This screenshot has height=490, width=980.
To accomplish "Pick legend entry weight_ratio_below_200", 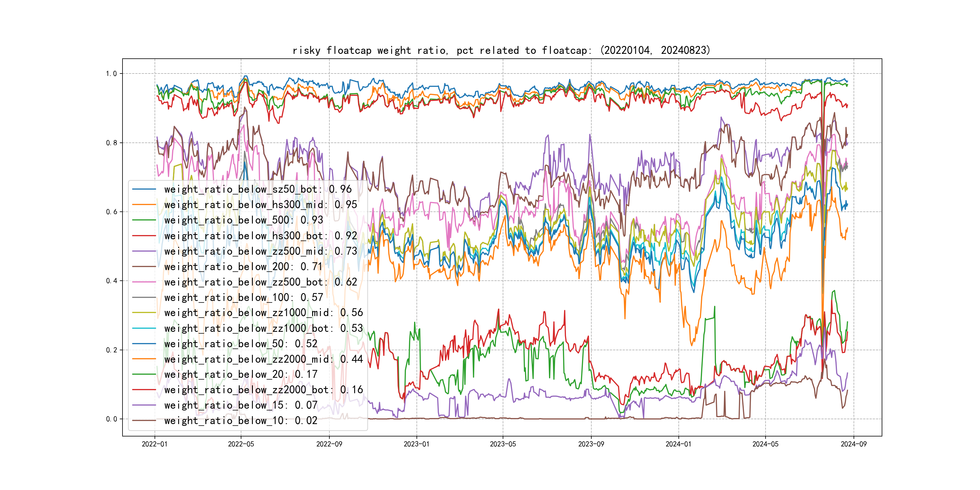I will pos(243,267).
